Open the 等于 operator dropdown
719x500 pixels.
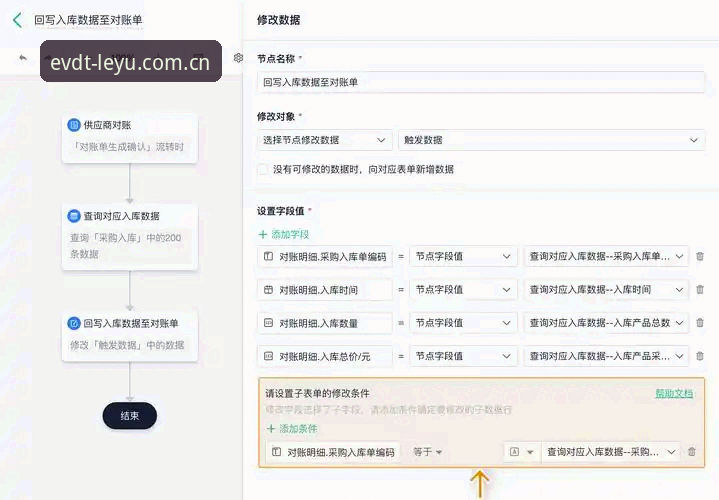[x=427, y=452]
